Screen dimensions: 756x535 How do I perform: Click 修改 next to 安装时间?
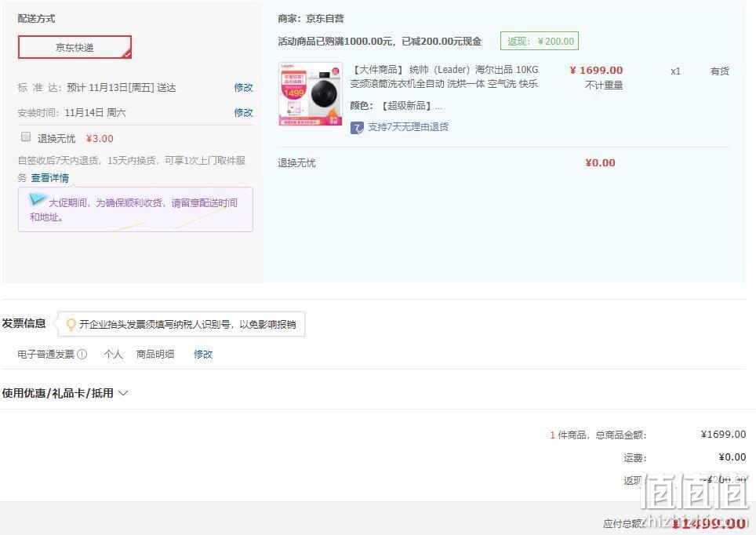click(x=243, y=112)
